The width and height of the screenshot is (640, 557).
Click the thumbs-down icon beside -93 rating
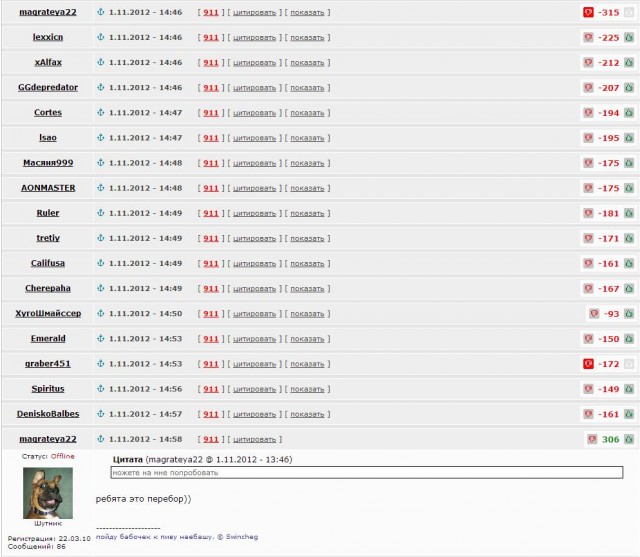594,314
